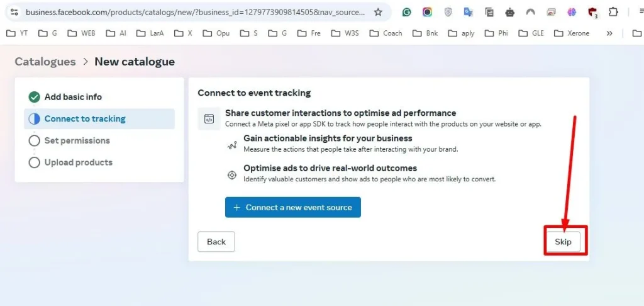The image size is (644, 306).
Task: Click empty circle beside Upload products
Action: (x=34, y=162)
